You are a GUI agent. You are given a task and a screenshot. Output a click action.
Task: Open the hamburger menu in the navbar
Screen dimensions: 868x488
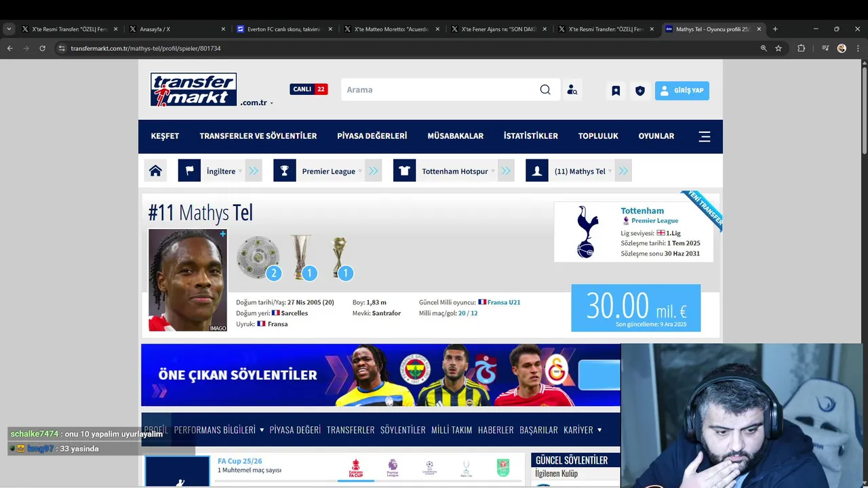click(705, 136)
